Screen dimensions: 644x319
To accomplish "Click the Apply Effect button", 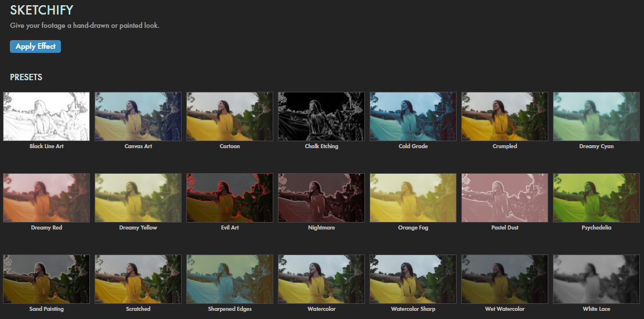I will click(x=35, y=46).
